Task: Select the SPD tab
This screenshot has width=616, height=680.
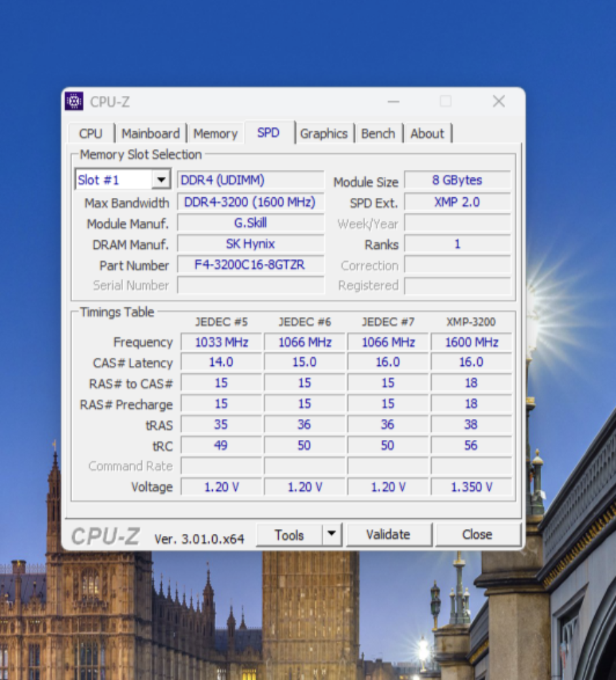Action: pyautogui.click(x=269, y=133)
